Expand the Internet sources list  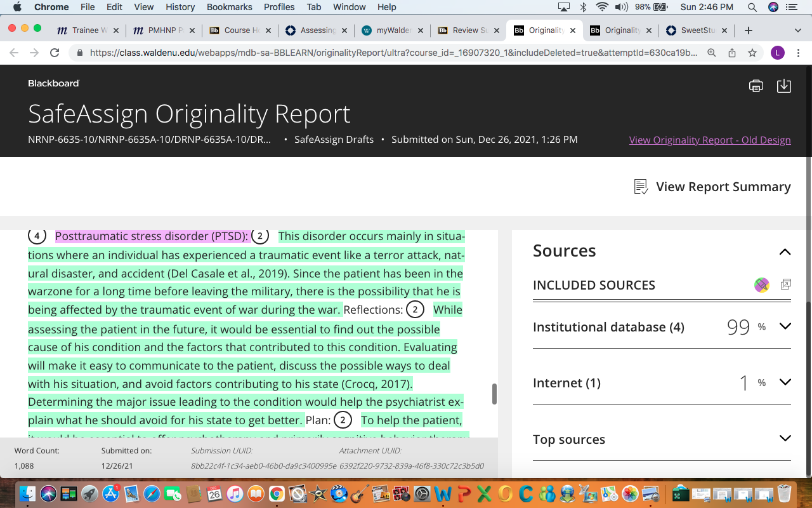coord(785,382)
